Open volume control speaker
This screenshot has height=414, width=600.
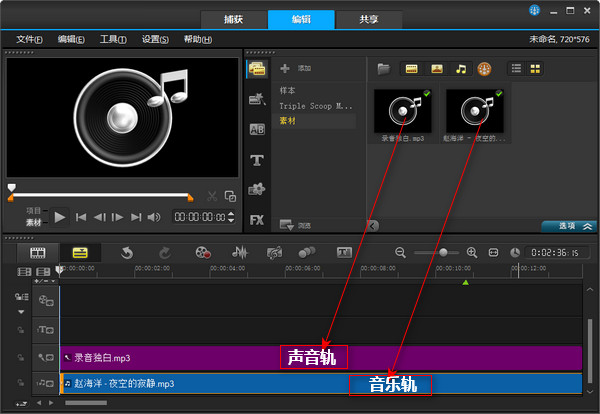(154, 217)
